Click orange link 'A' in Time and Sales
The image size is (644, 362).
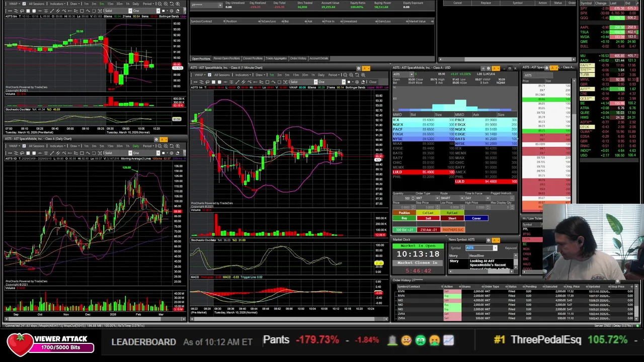554,67
